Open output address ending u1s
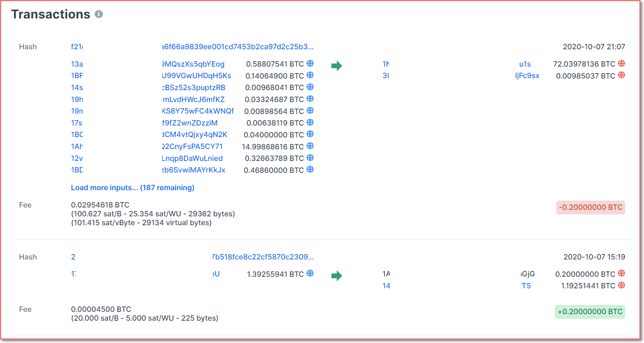The height and width of the screenshot is (343, 644). point(525,64)
